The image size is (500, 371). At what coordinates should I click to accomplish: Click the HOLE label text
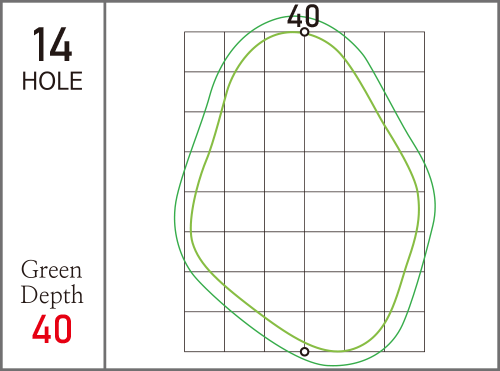click(52, 81)
